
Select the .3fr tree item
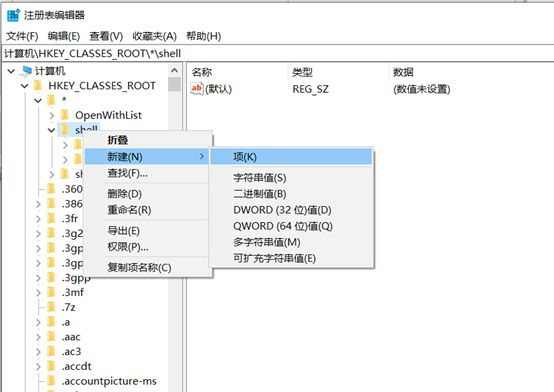pyautogui.click(x=70, y=218)
